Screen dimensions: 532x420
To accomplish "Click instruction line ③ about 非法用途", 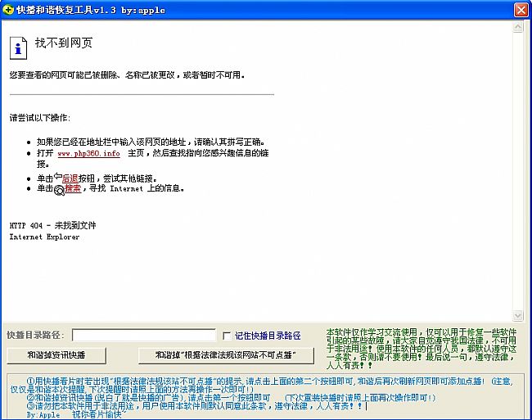I will coord(195,406).
